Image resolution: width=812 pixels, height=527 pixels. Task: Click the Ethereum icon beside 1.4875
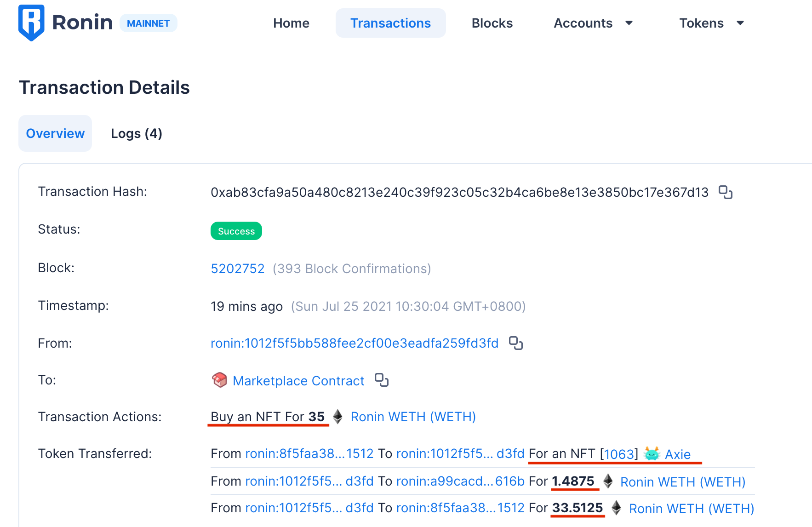(x=608, y=481)
